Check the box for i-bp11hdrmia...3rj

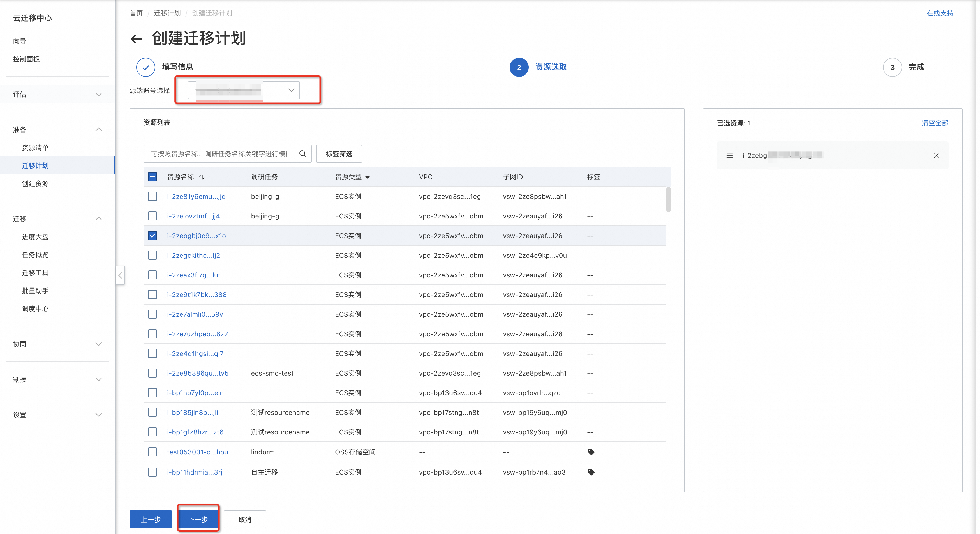pyautogui.click(x=152, y=472)
